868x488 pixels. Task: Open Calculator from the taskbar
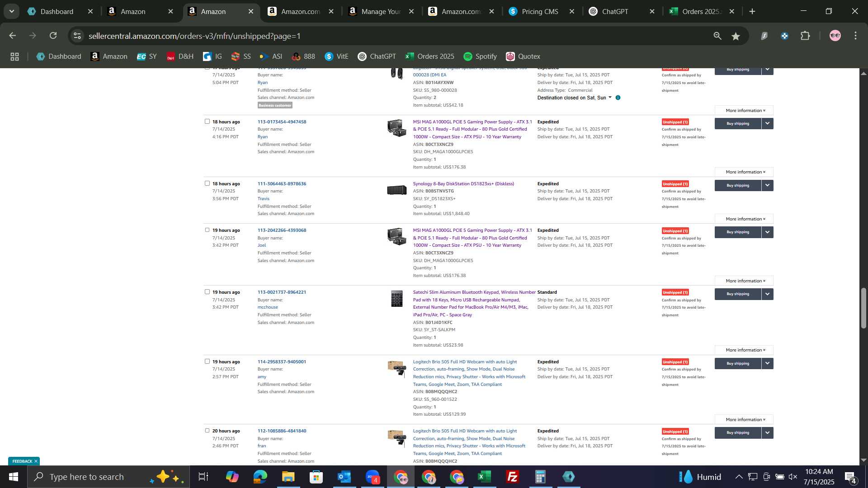pyautogui.click(x=540, y=477)
